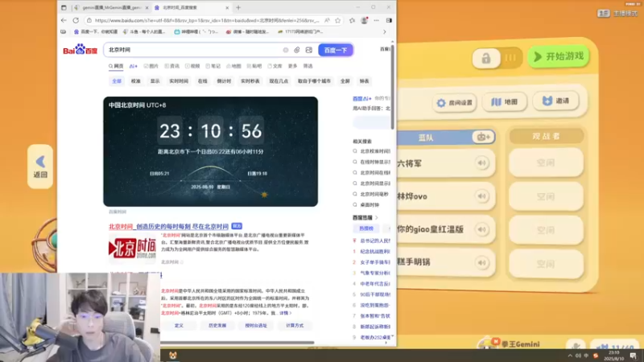Click the 邀请 invite button

click(555, 101)
